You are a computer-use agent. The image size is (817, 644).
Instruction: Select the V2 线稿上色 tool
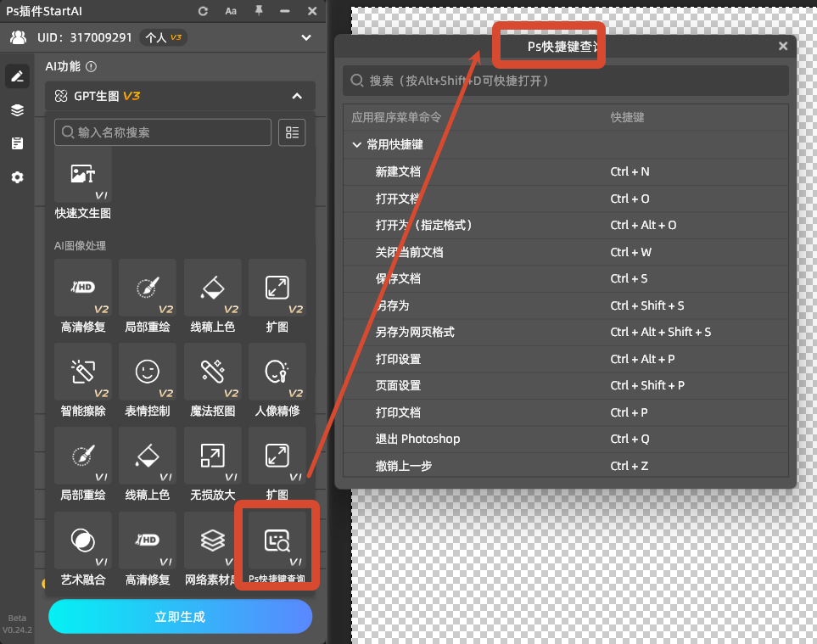point(213,296)
